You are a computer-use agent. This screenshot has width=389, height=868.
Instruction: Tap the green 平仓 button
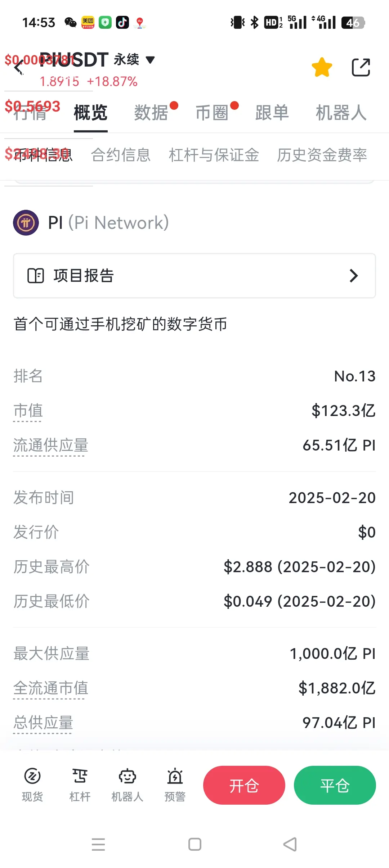[x=335, y=785]
